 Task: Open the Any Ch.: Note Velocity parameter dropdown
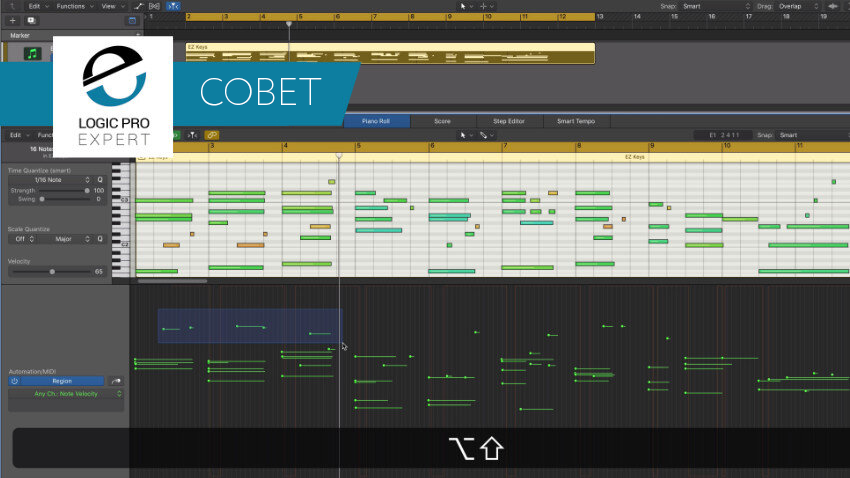coord(66,394)
